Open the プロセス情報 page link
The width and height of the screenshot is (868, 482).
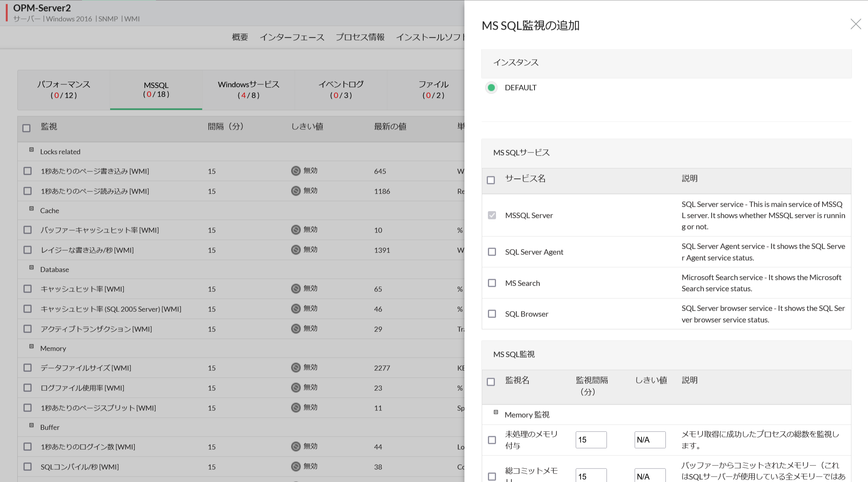(x=360, y=37)
